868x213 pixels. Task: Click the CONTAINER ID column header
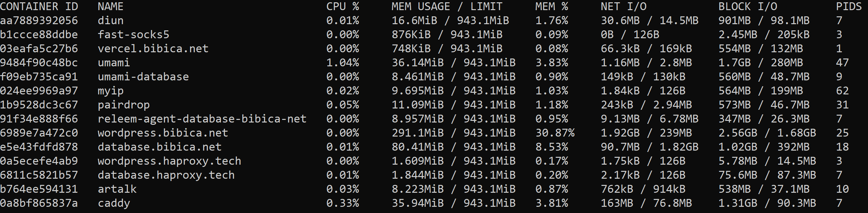39,7
